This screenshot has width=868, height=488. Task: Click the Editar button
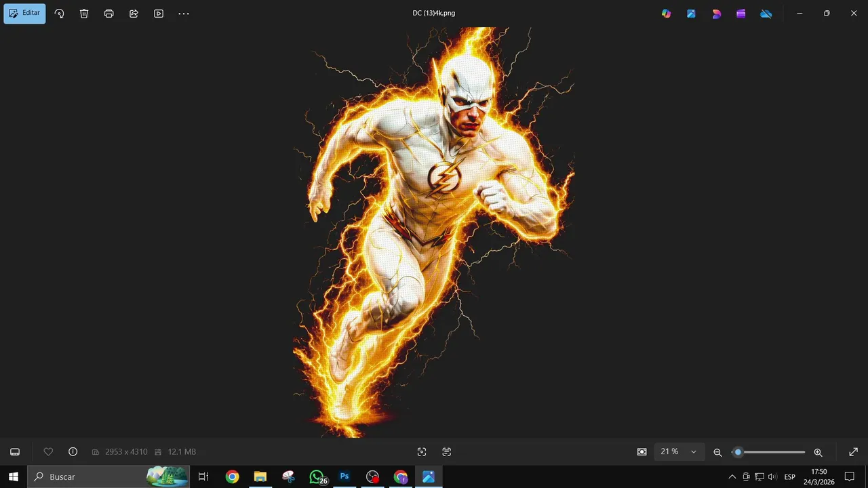click(x=24, y=14)
